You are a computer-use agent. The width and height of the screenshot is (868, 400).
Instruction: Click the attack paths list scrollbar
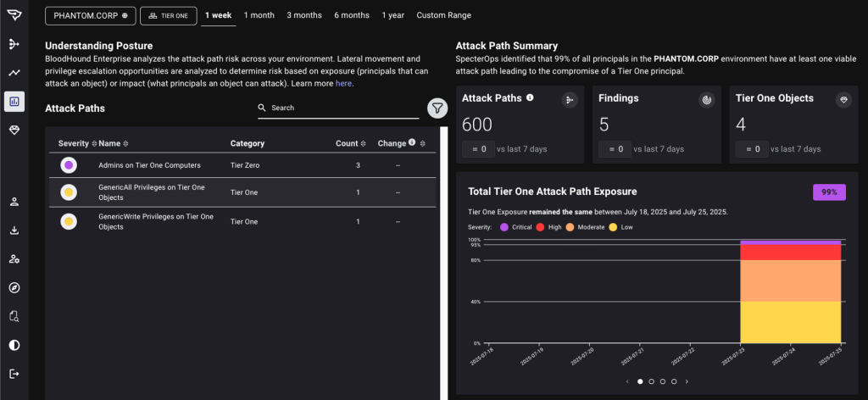coord(443,264)
